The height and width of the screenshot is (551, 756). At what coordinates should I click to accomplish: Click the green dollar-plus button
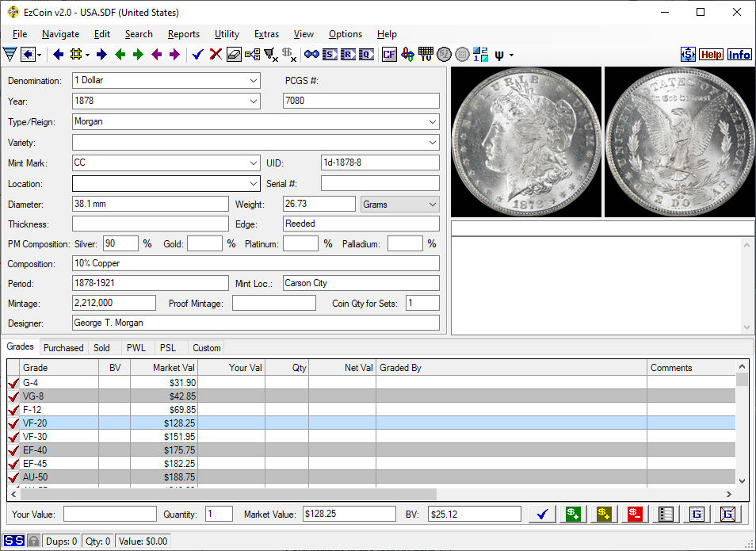pos(572,515)
